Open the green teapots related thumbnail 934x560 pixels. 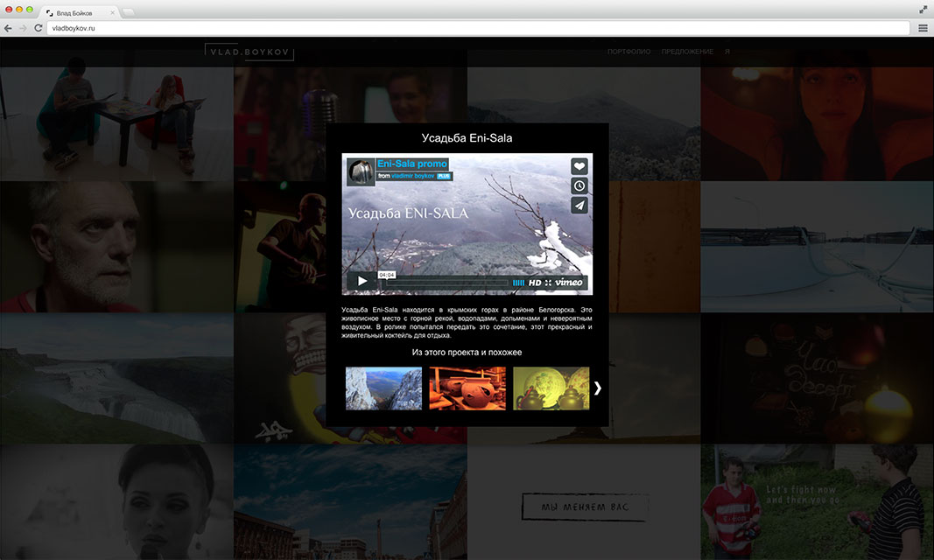551,388
